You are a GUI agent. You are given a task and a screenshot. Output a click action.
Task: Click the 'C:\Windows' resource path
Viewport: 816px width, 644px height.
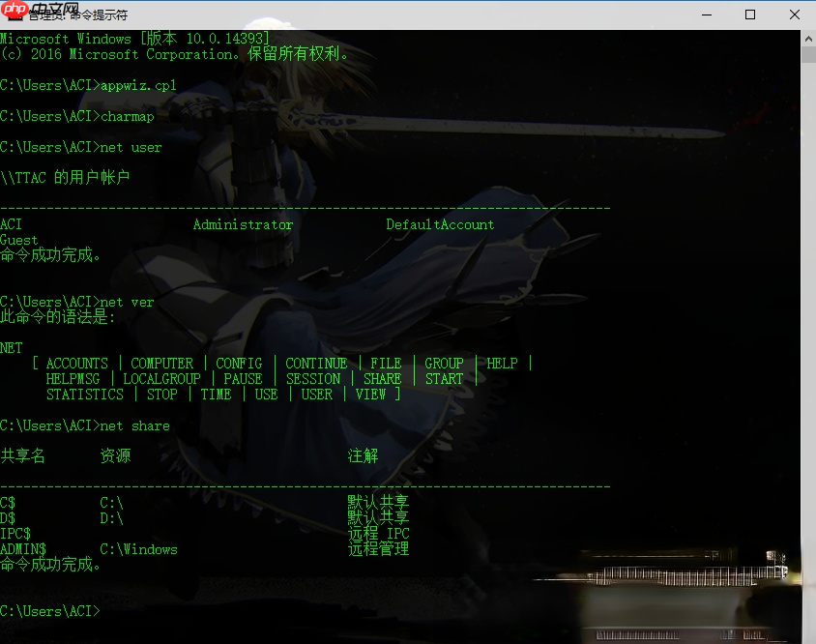coord(138,549)
